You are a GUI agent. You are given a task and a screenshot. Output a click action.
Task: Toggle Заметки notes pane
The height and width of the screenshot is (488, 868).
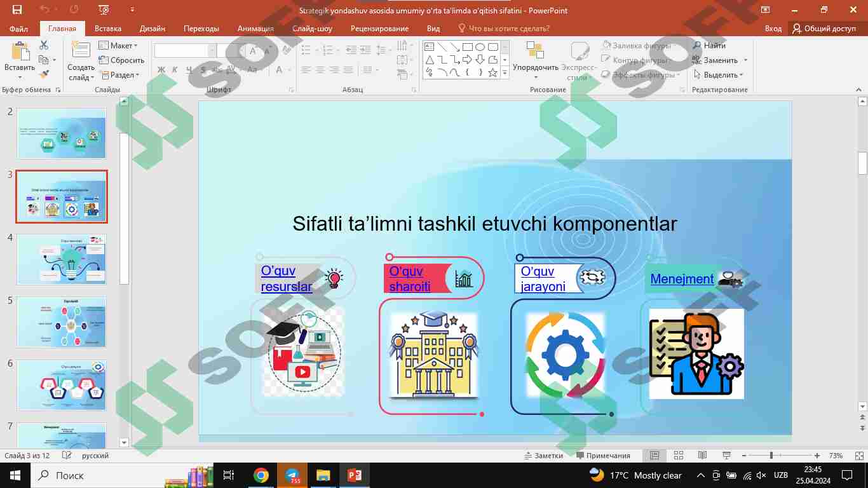coord(544,456)
